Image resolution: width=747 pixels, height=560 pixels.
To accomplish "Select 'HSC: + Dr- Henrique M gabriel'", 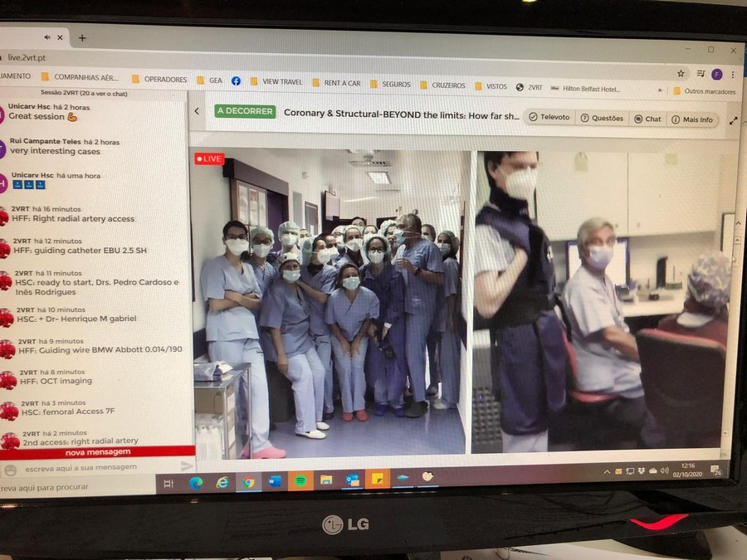I will pos(76,318).
